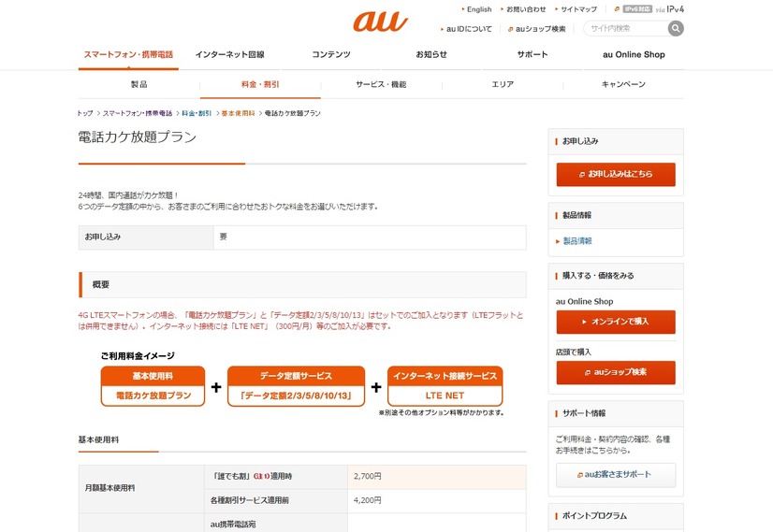Select the スマートフォン・携帯電話 tab
Screen dimensions: 773x532
(128, 54)
